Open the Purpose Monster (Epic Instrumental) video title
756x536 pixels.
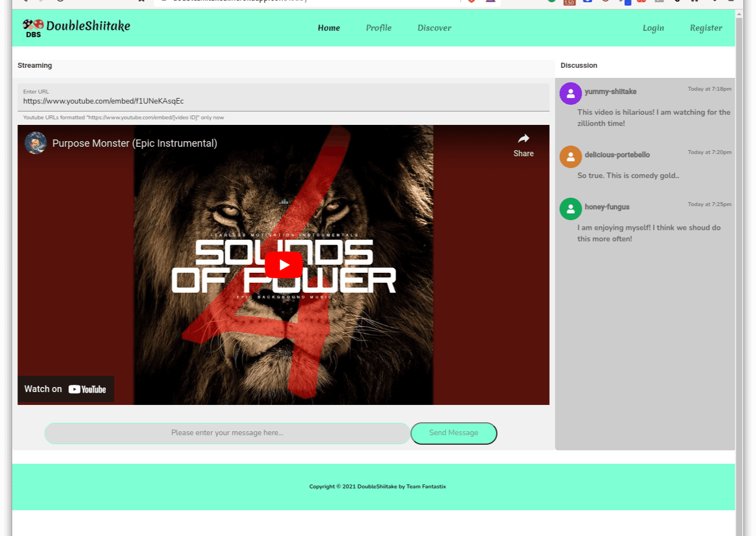click(134, 143)
